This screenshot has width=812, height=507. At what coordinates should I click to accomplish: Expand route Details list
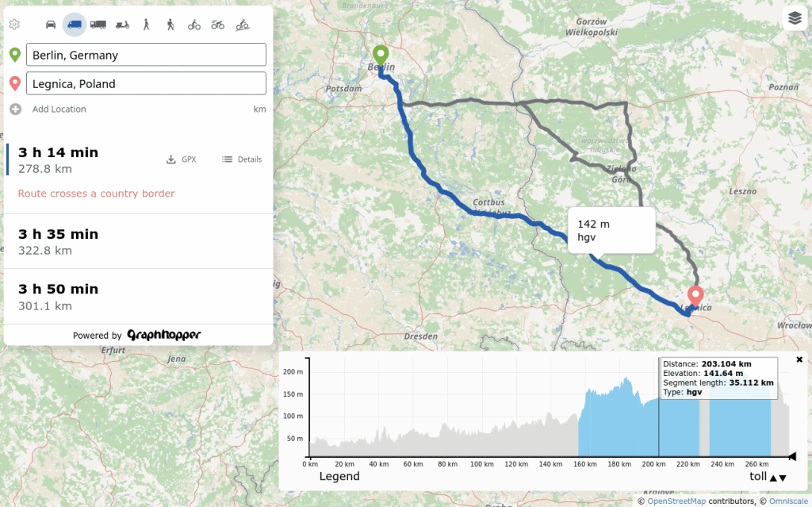[x=242, y=159]
